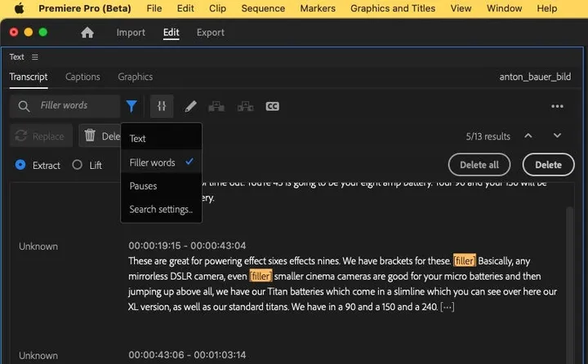
Task: Open the Graphics and Titles menu
Action: coord(393,8)
